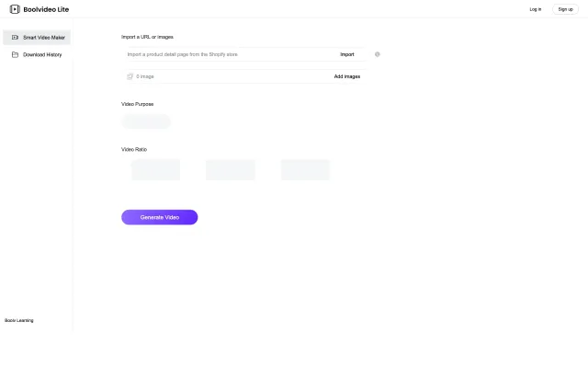Click the Download History folder icon

tap(15, 55)
